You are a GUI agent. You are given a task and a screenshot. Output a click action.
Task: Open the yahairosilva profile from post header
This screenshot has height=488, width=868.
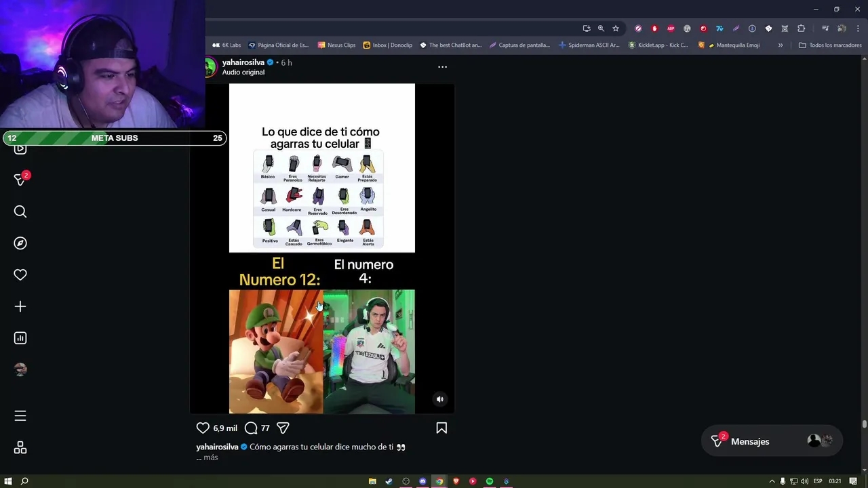[243, 62]
